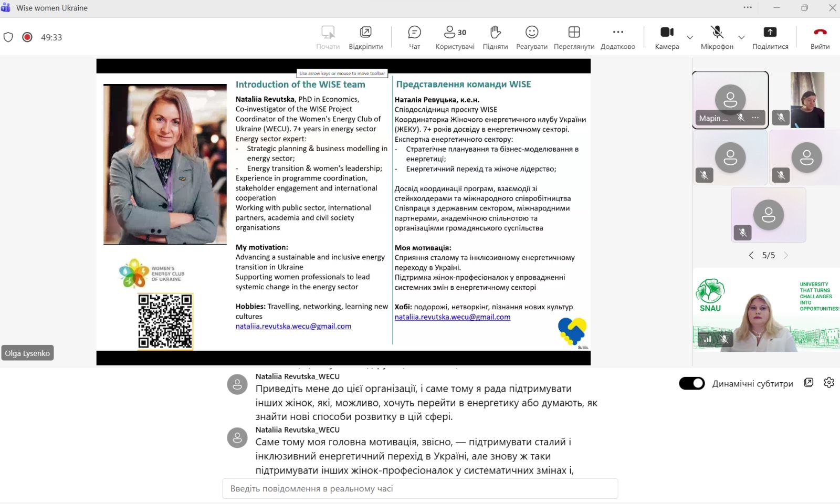
Task: Pop out the captions panel
Action: (x=808, y=383)
